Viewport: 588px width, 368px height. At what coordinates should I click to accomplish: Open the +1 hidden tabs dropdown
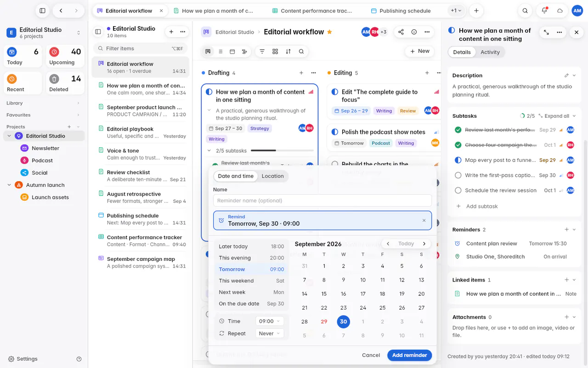(x=456, y=11)
